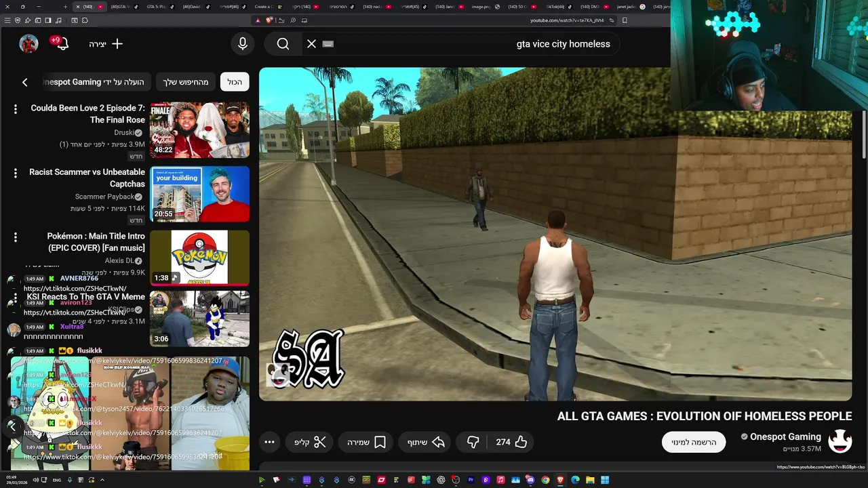Image resolution: width=868 pixels, height=488 pixels.
Task: Open the user account avatar
Action: click(x=28, y=44)
